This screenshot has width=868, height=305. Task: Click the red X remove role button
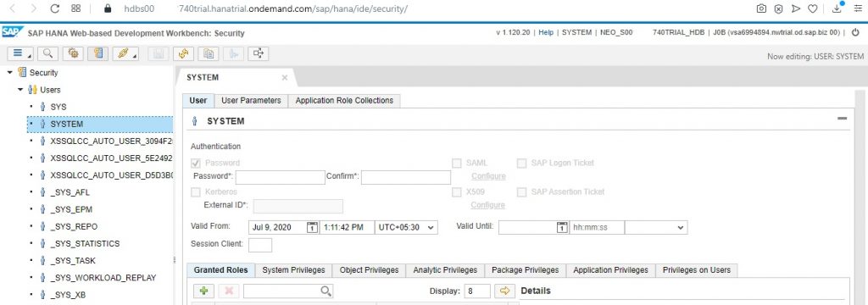click(229, 291)
